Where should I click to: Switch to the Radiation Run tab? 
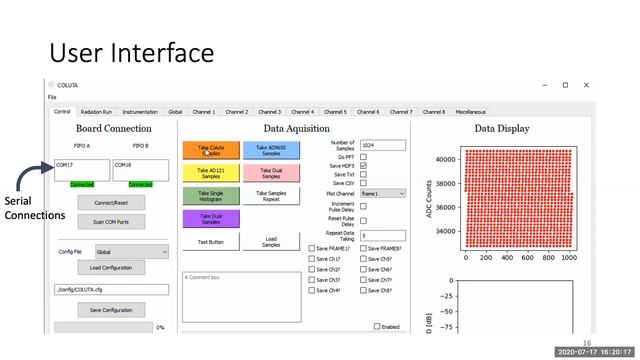point(96,112)
